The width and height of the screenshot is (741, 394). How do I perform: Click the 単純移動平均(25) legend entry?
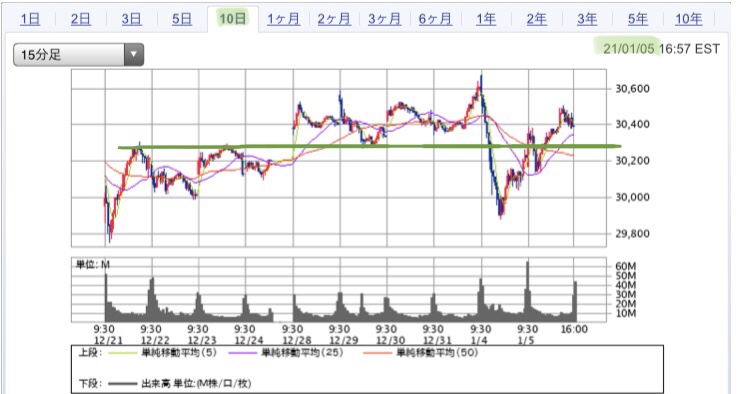pyautogui.click(x=285, y=353)
